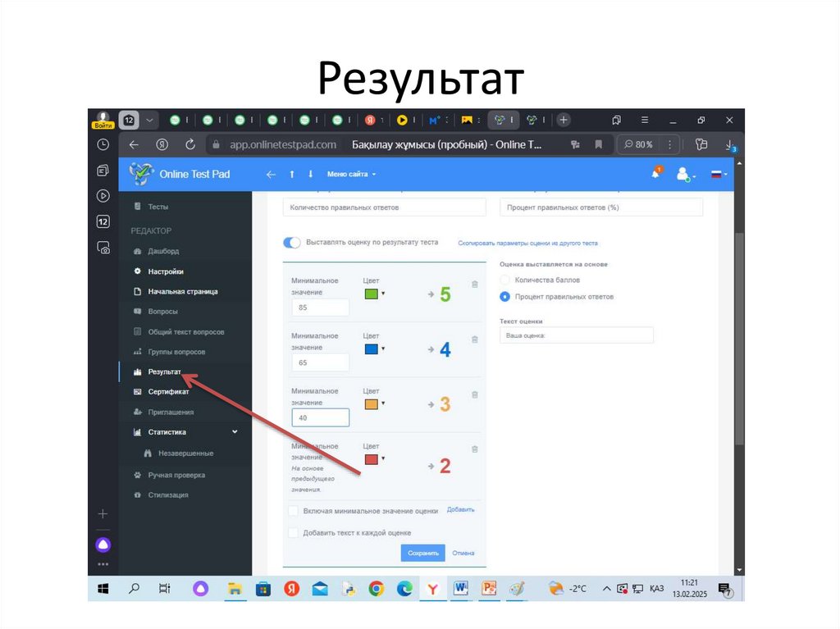Click the Yandex home 'Я' circle icon
The height and width of the screenshot is (629, 840).
[x=162, y=144]
